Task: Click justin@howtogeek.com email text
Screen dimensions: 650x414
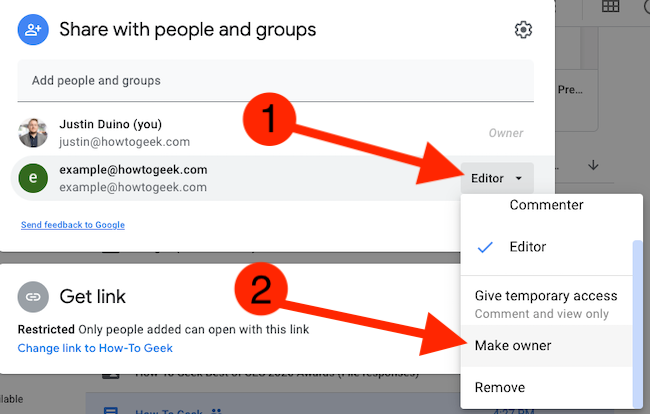Action: coord(124,142)
